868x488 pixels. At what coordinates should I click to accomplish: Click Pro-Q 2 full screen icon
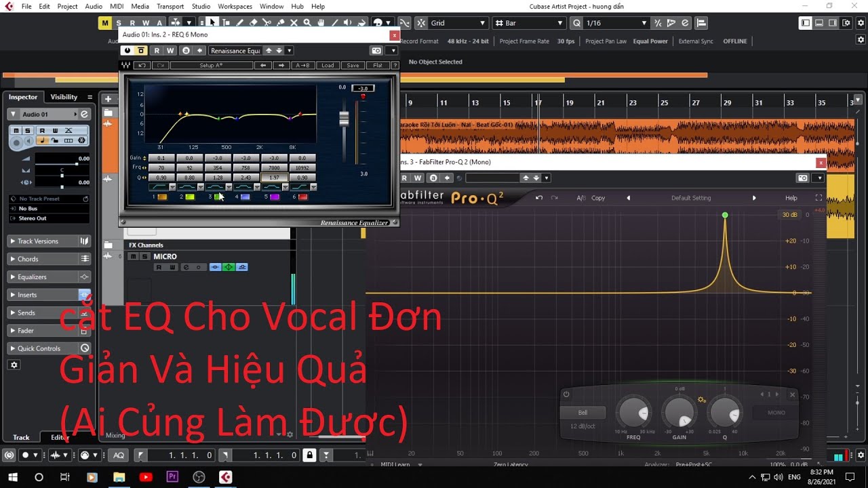pyautogui.click(x=818, y=198)
